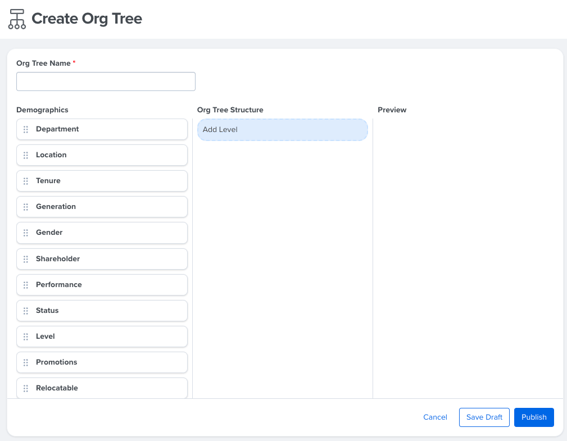This screenshot has width=567, height=441.
Task: Click the grip icon beside Shareholder
Action: [26, 259]
